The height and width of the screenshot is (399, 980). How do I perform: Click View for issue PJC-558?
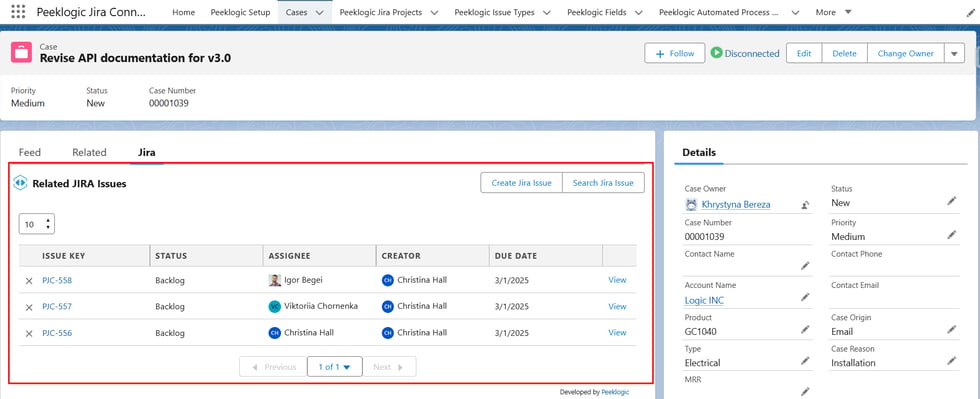618,280
